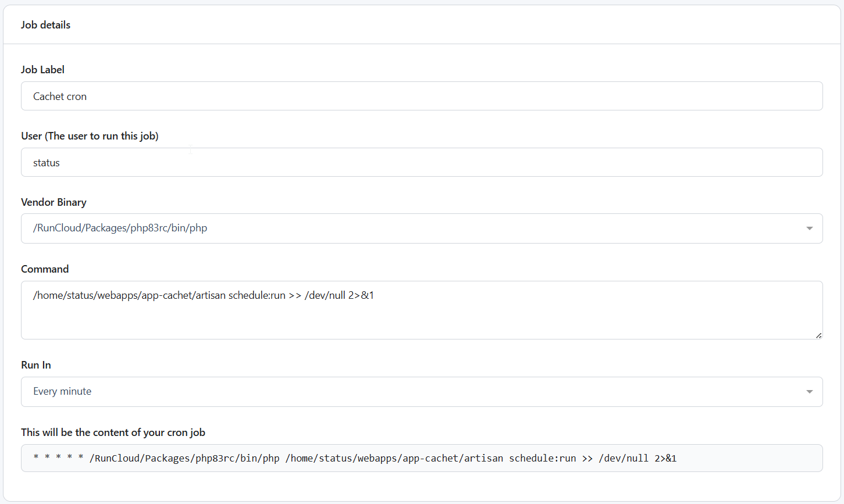Click the Job Label input field
The image size is (844, 504).
coord(422,96)
